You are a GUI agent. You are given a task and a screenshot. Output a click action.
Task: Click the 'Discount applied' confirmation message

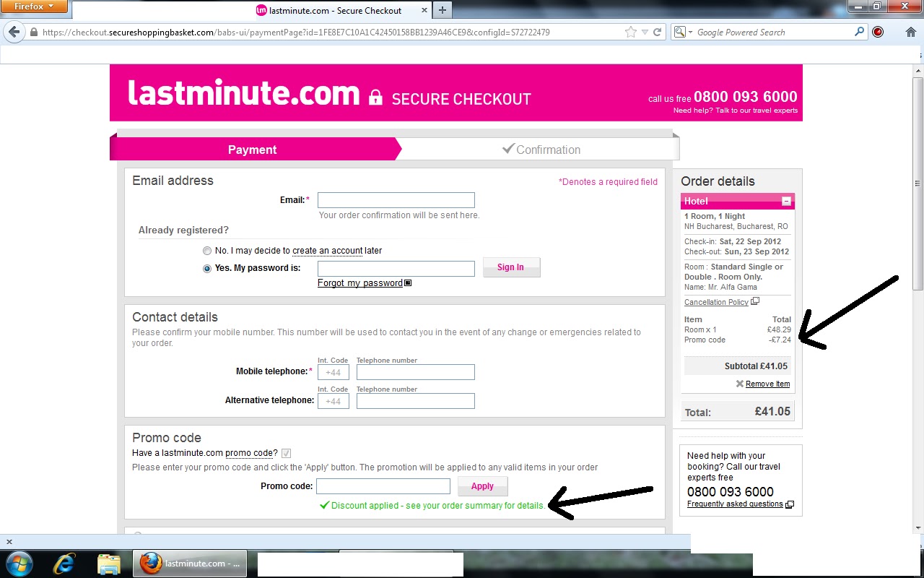432,506
